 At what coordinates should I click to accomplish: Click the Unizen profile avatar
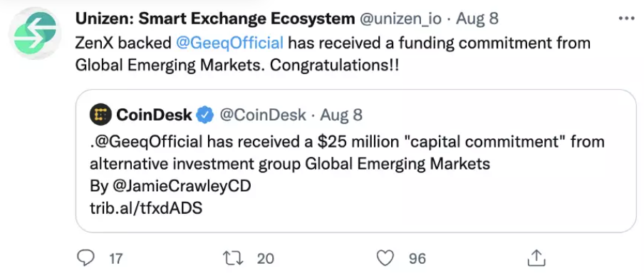pyautogui.click(x=35, y=34)
